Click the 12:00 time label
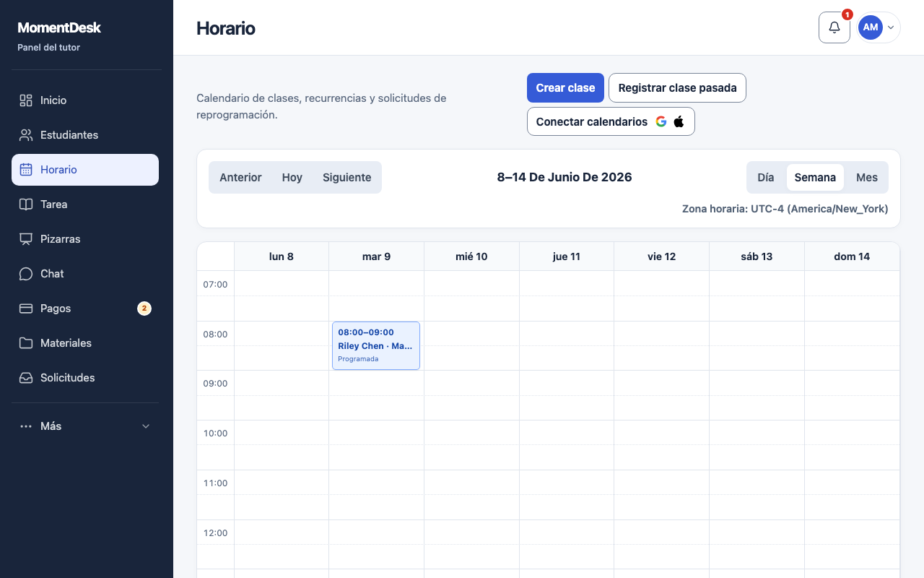The width and height of the screenshot is (924, 578). 215,533
